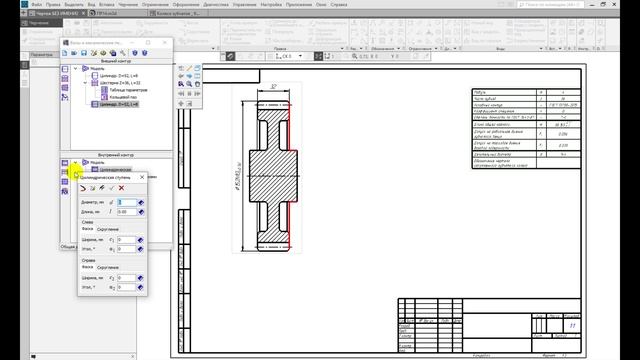Open the Правка menu

tap(53, 4)
